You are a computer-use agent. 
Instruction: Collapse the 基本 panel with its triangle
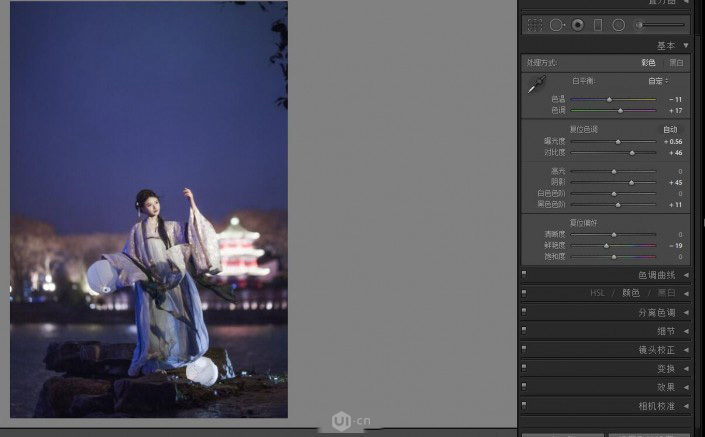click(x=686, y=46)
